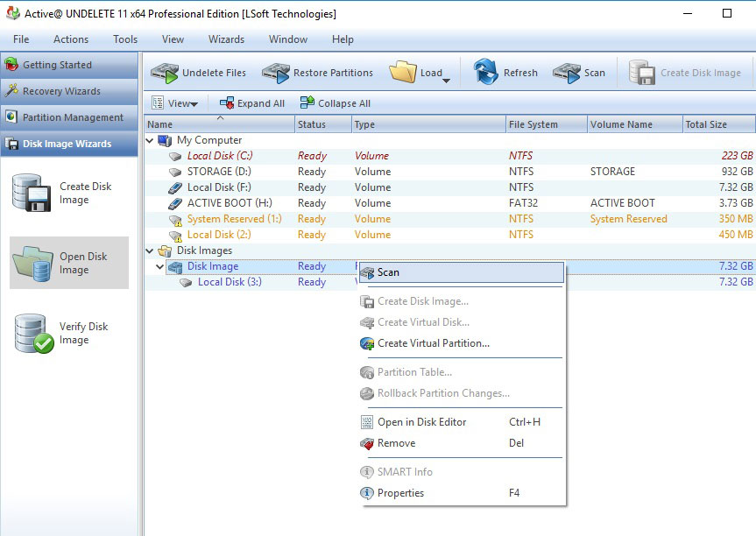Click the Scan icon in the toolbar
756x536 pixels.
pos(566,73)
